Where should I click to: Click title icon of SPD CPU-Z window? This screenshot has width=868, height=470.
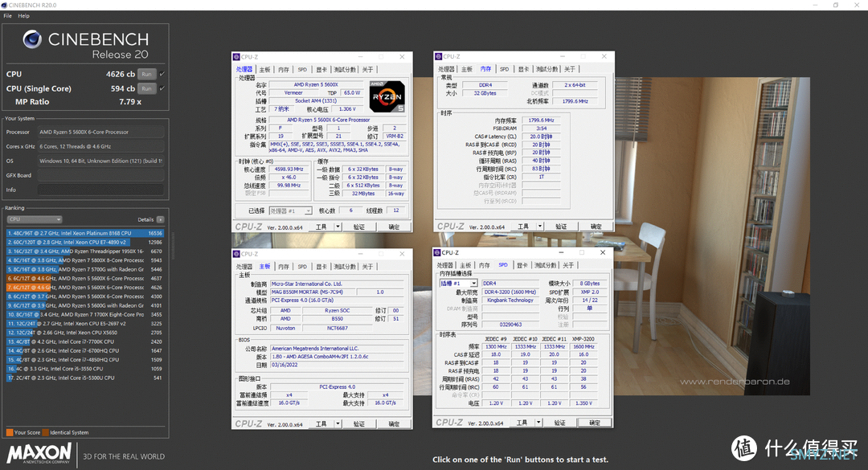point(436,252)
